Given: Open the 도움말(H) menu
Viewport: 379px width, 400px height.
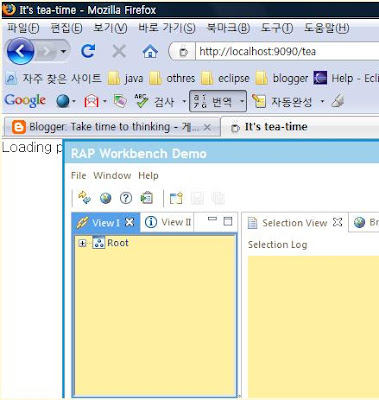Looking at the screenshot, I should (x=326, y=28).
